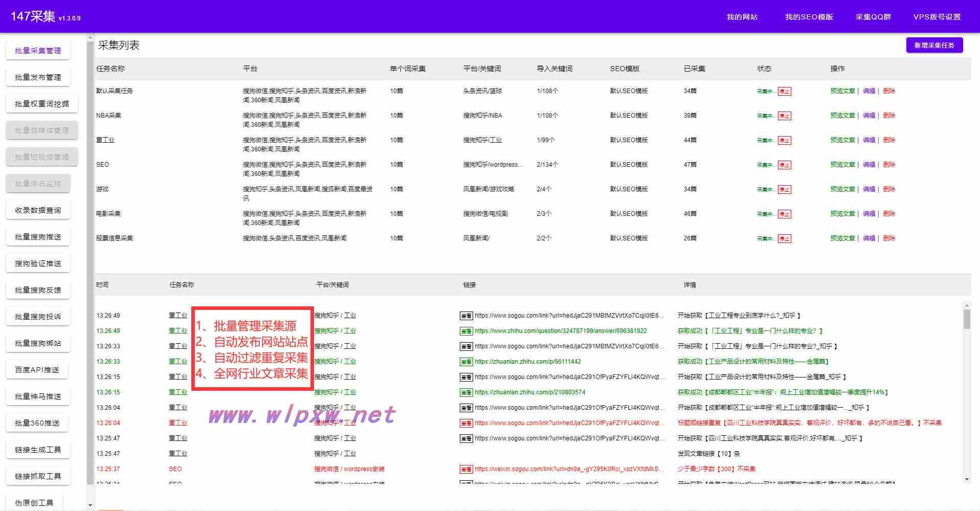Image resolution: width=980 pixels, height=511 pixels.
Task: Click the log scrollbar down arrow
Action: tap(967, 479)
